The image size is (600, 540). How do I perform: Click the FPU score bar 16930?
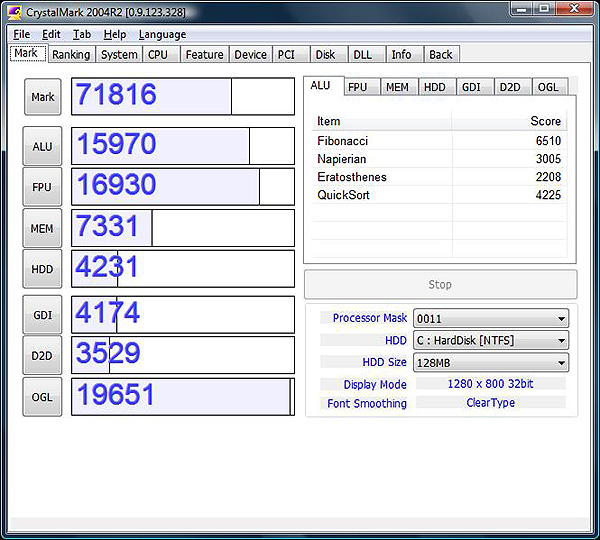point(183,187)
